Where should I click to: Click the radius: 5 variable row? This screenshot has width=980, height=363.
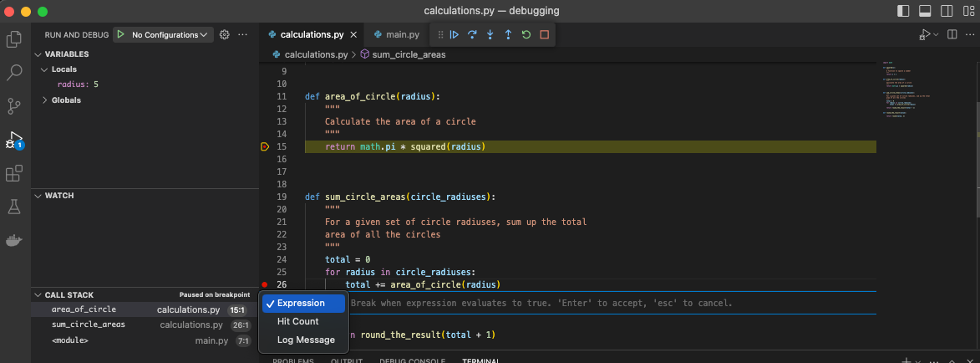(145, 84)
